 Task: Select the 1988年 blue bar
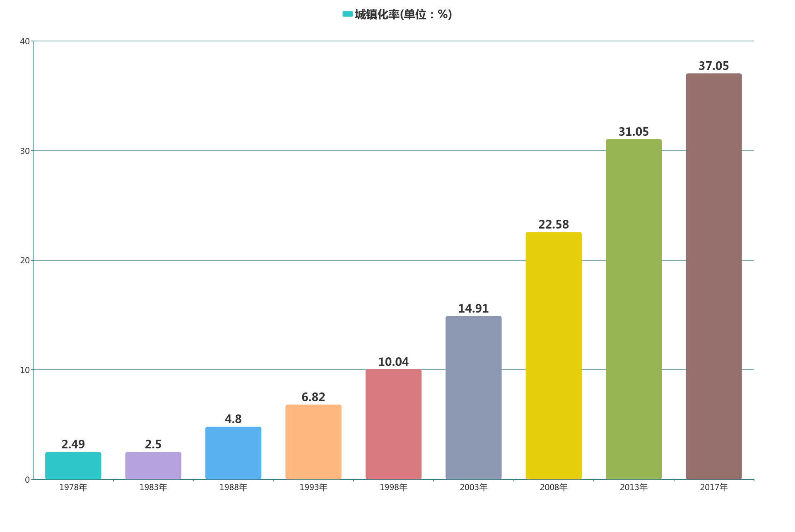tap(233, 453)
